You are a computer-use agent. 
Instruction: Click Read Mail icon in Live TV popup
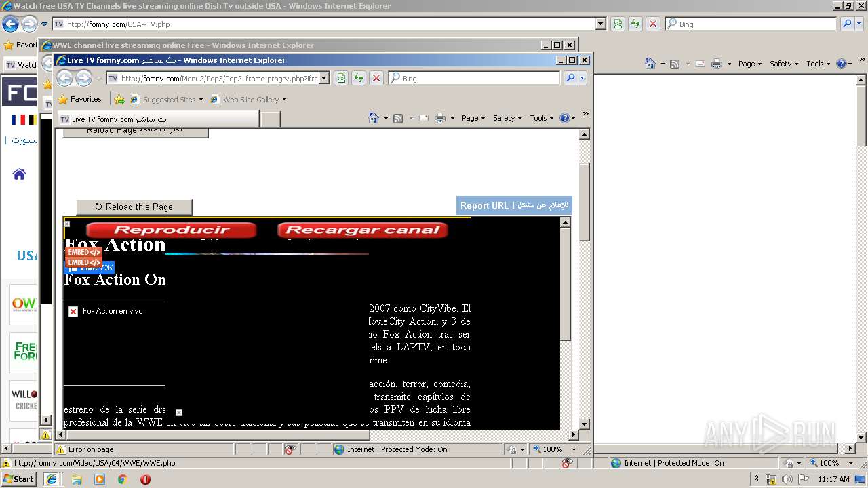424,118
